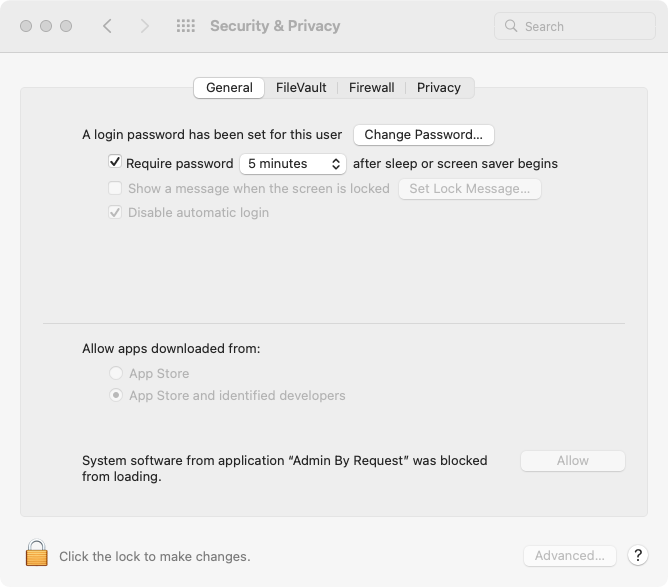Open the help question mark button
The height and width of the screenshot is (587, 668).
637,555
